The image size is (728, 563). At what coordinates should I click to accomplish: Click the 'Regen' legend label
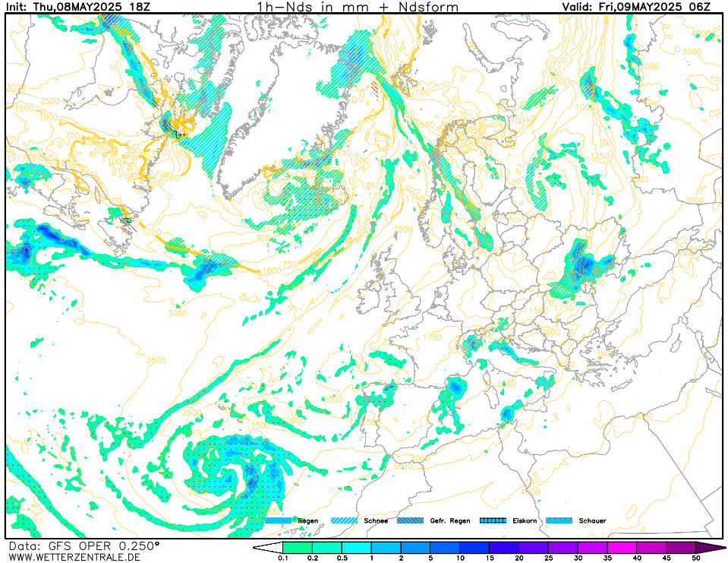coord(307,520)
